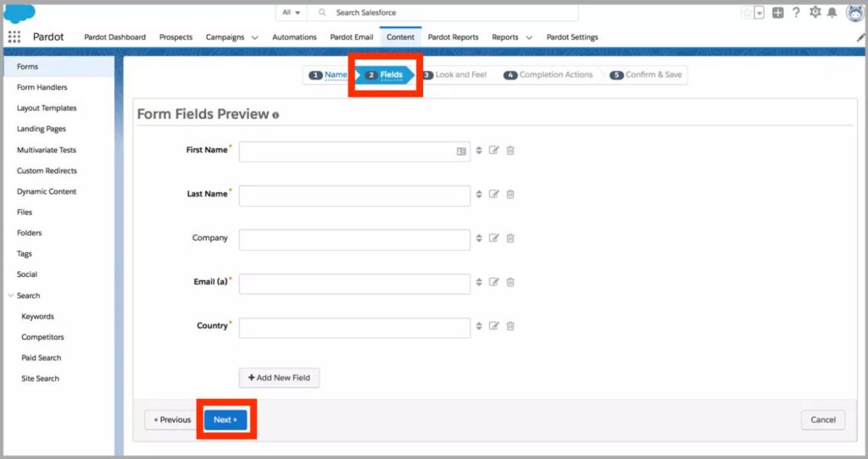The height and width of the screenshot is (459, 868).
Task: Expand the Reports tab dropdown arrow
Action: [529, 37]
